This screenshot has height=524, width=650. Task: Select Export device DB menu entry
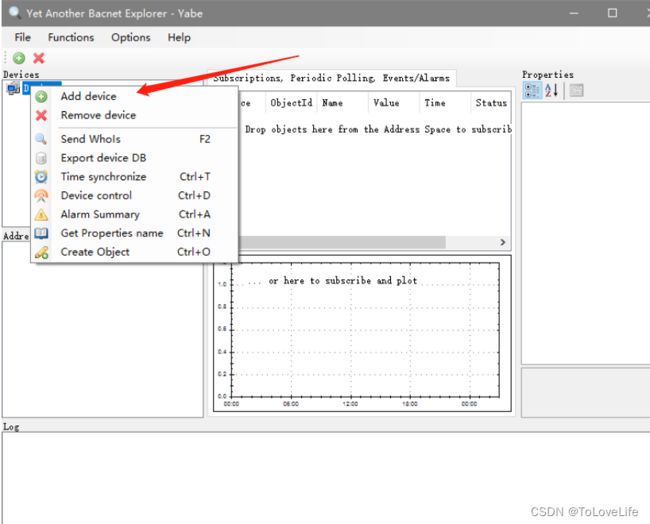pos(134,158)
